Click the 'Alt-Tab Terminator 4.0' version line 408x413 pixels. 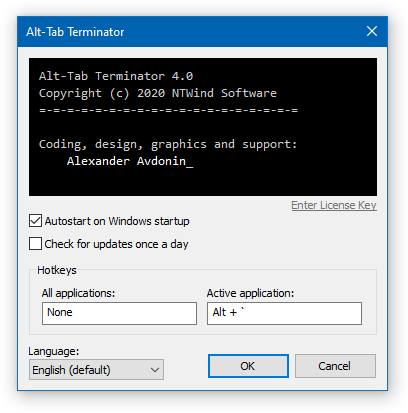116,76
